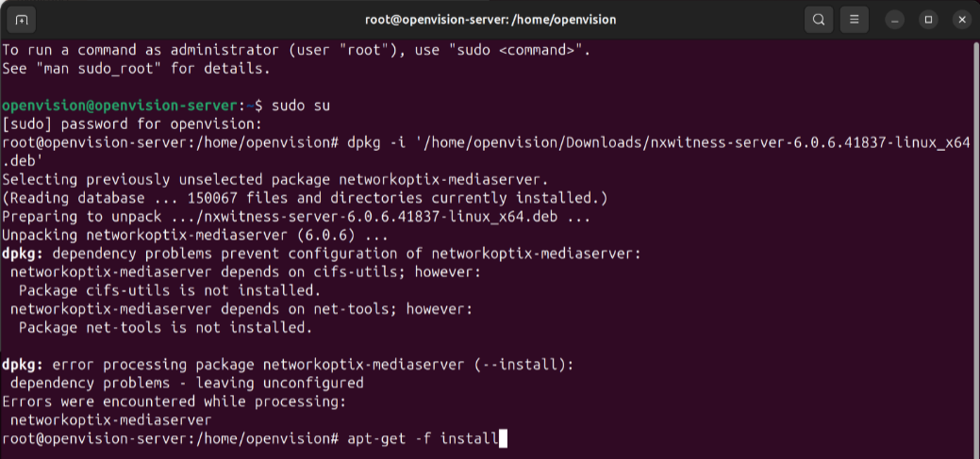Click 'To run a command as administrator' line
This screenshot has height=459, width=980.
pyautogui.click(x=296, y=50)
